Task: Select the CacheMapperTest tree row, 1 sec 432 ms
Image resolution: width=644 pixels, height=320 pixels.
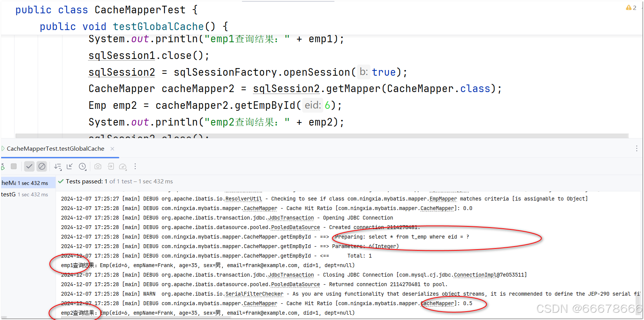Action: pyautogui.click(x=28, y=183)
